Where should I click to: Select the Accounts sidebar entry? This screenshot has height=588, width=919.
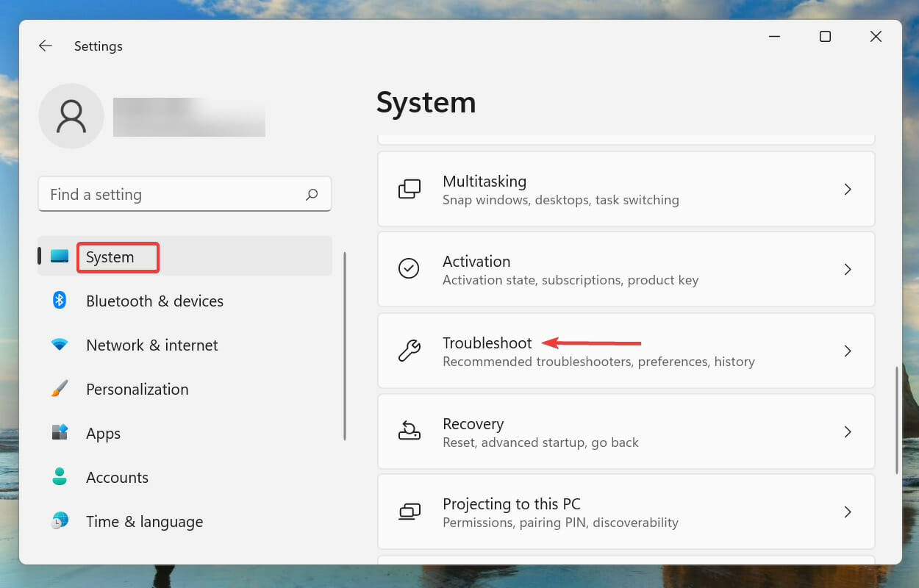coord(117,477)
